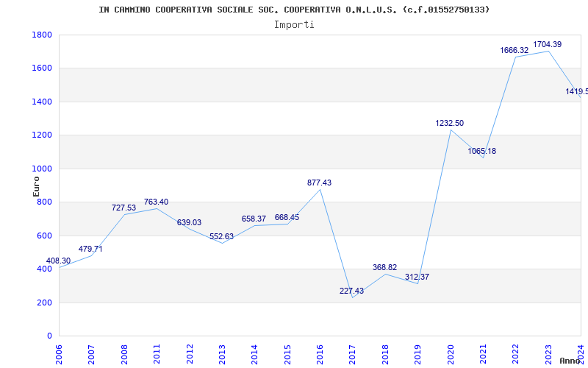This screenshot has width=588, height=368.
Task: Click the 400 y-axis tick value
Action: [x=44, y=269]
